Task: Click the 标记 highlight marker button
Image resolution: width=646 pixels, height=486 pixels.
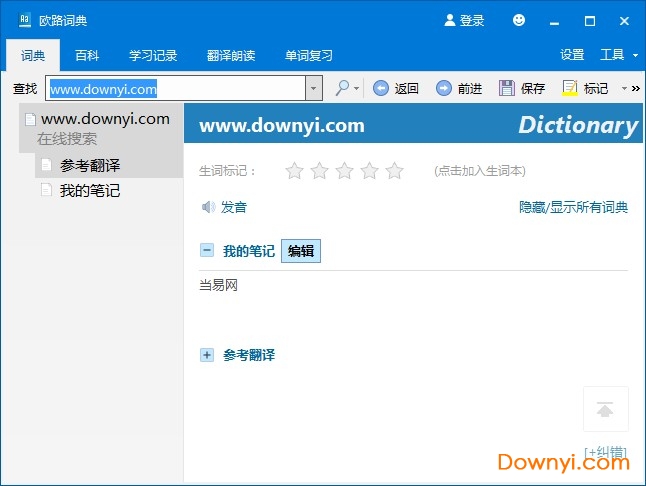Action: 585,88
